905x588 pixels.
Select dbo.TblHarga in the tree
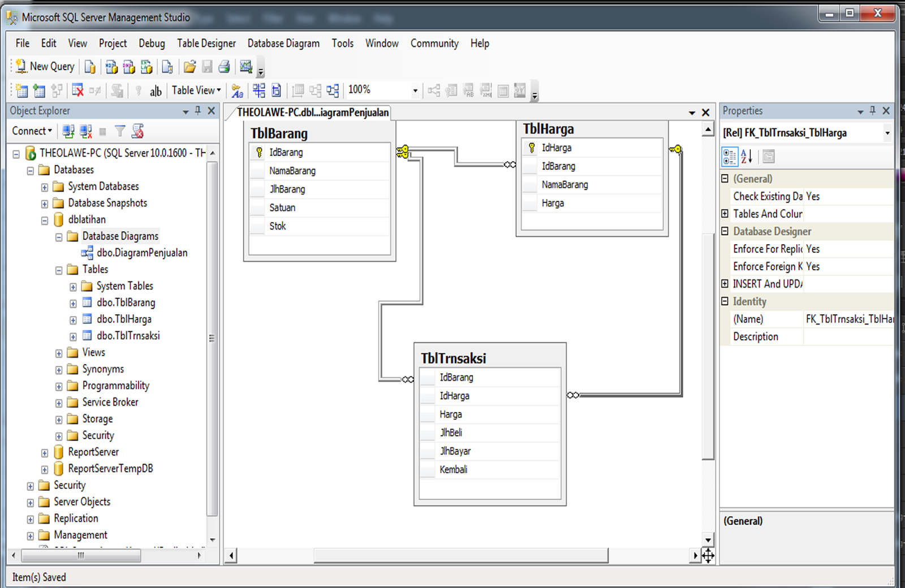(x=124, y=319)
